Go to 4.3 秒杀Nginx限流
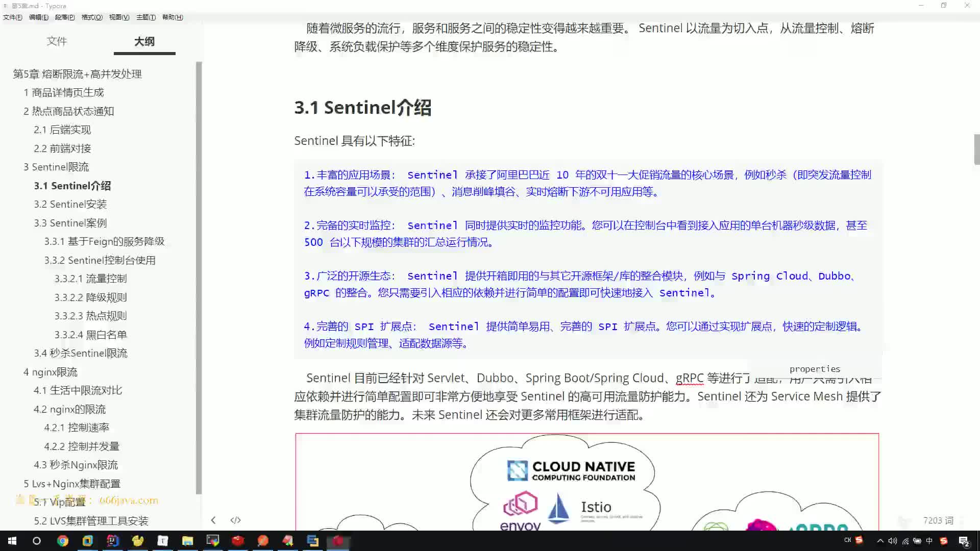The height and width of the screenshot is (551, 980). [76, 465]
